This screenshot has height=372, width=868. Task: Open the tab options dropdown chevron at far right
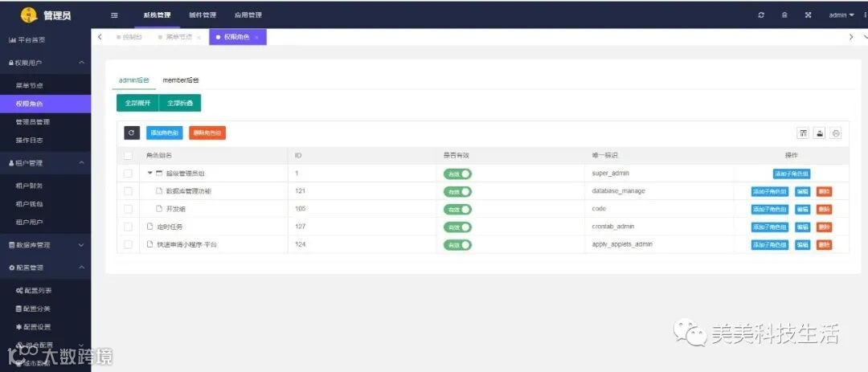click(865, 37)
